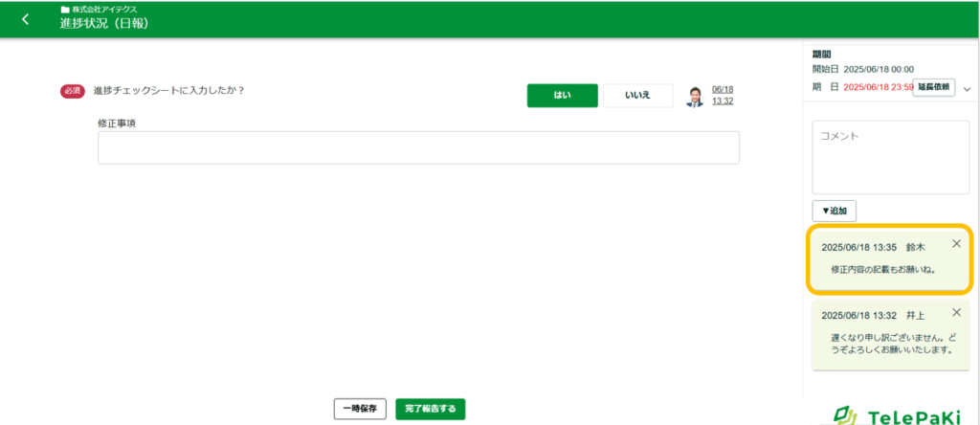Open the respondent's profile avatar
Viewport: 980px width, 425px height.
[695, 97]
